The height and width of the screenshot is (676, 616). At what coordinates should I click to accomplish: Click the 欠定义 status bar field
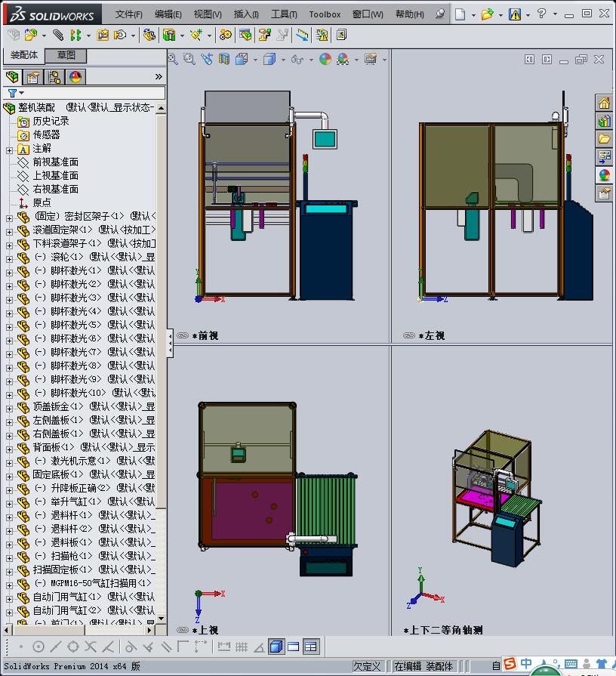pyautogui.click(x=367, y=666)
